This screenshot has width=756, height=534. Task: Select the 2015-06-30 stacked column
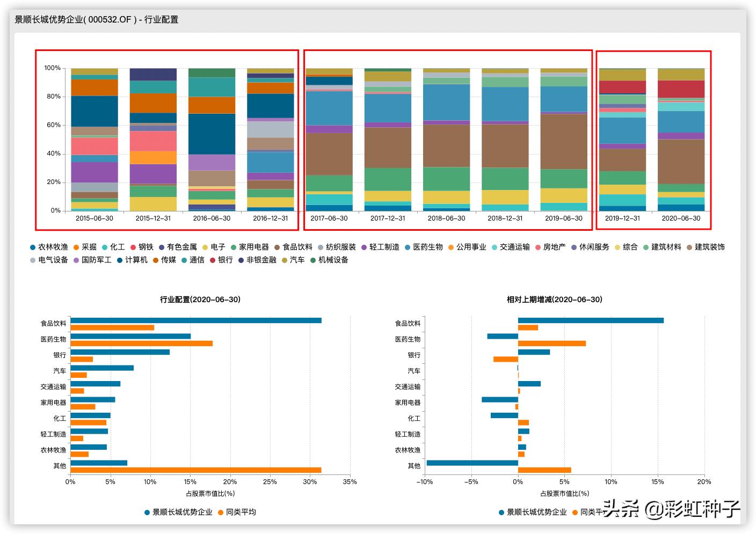pyautogui.click(x=95, y=140)
